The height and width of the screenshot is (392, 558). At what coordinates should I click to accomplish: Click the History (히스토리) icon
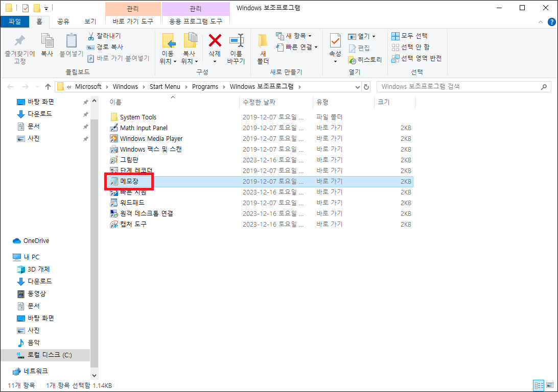[x=352, y=60]
